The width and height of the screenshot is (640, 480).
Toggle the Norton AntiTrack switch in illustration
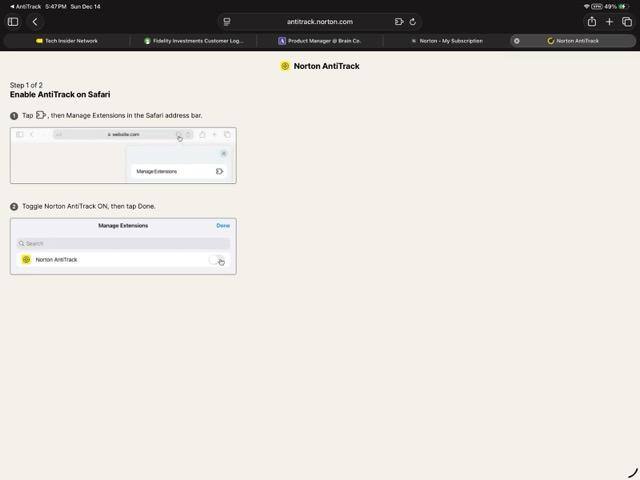[217, 260]
